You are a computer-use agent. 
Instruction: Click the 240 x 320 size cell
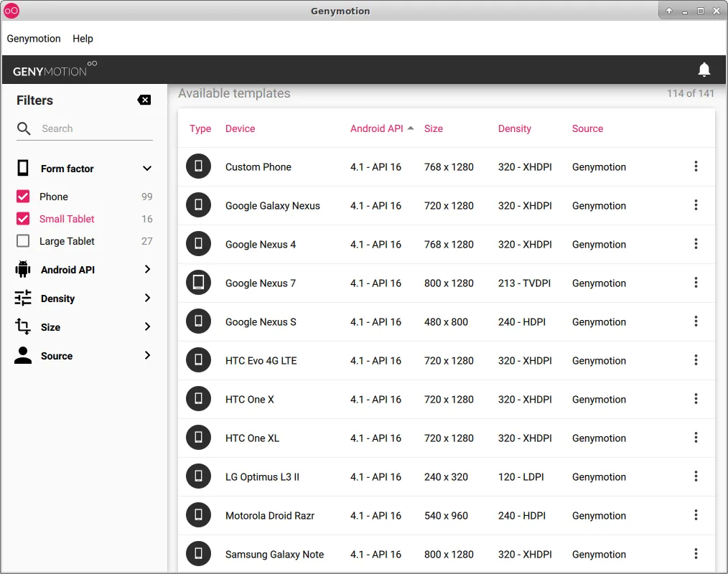click(446, 477)
